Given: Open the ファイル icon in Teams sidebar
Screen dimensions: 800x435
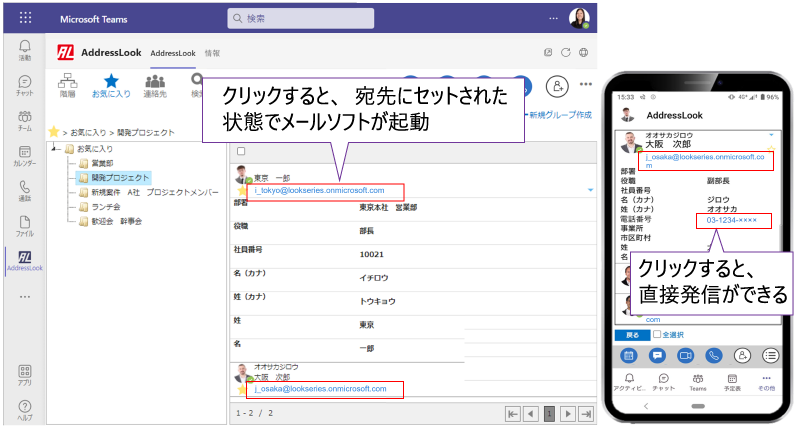Looking at the screenshot, I should tap(24, 225).
